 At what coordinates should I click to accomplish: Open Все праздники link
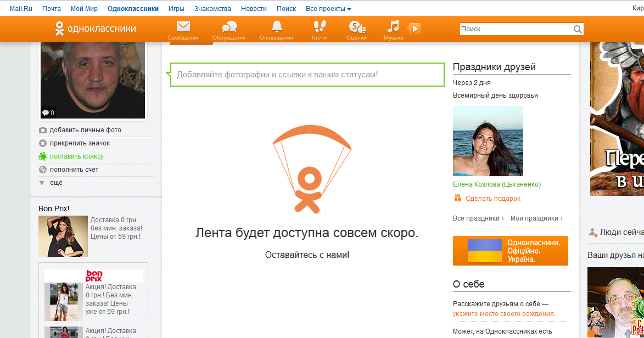pos(478,218)
